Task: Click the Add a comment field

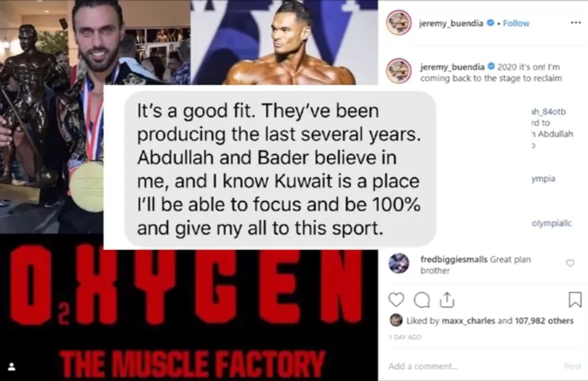Action: (x=473, y=366)
